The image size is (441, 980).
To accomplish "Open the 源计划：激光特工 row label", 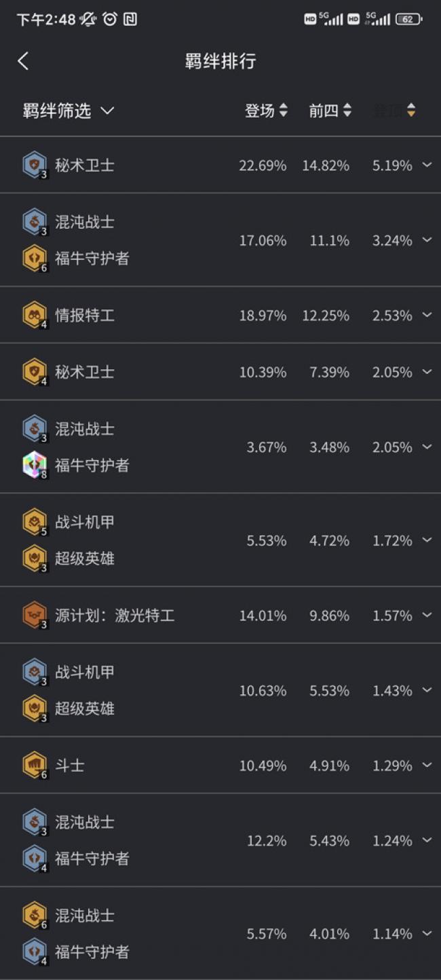I will coord(115,616).
